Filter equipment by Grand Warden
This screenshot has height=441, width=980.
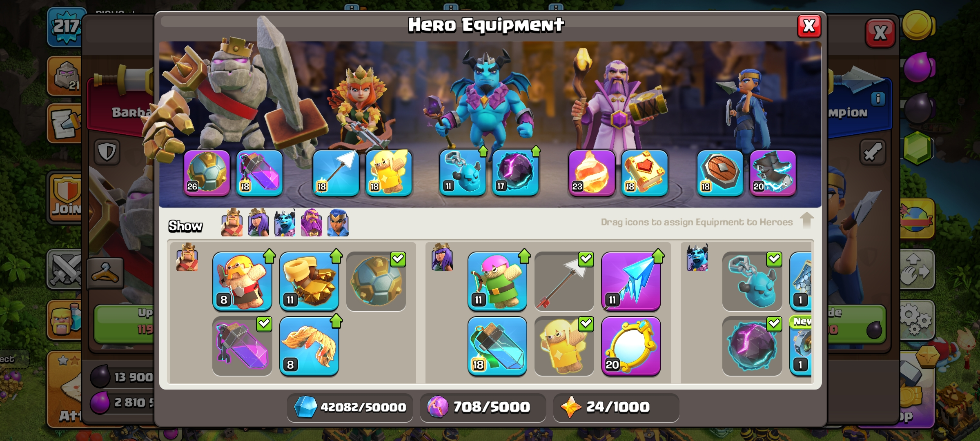[312, 223]
